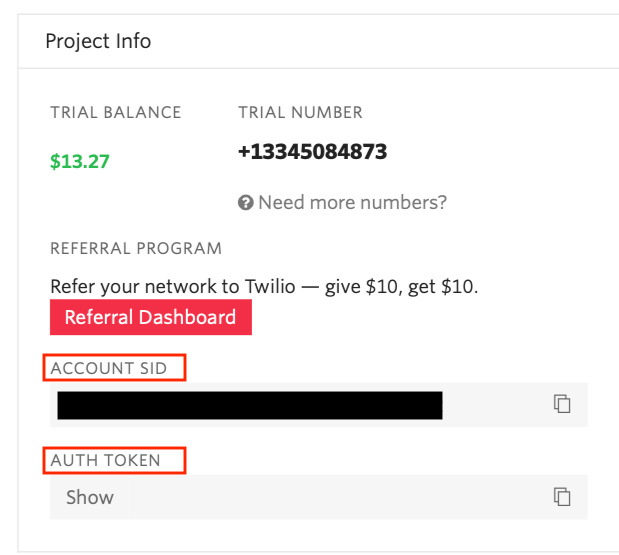The height and width of the screenshot is (555, 619).
Task: Click the TRIAL BALANCE label
Action: 116,112
